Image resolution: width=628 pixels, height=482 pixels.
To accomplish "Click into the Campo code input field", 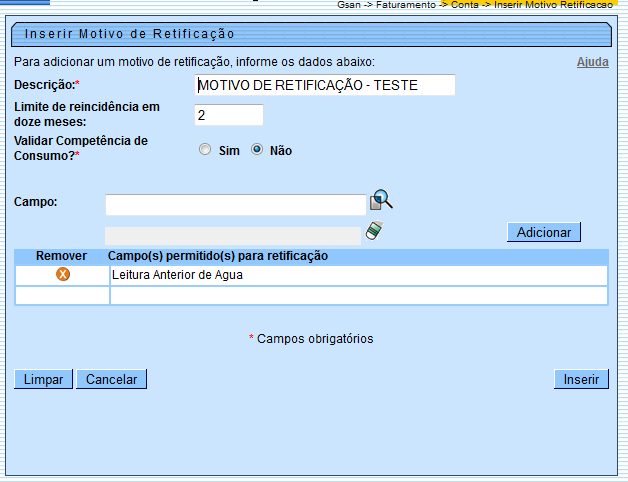I will pyautogui.click(x=235, y=205).
